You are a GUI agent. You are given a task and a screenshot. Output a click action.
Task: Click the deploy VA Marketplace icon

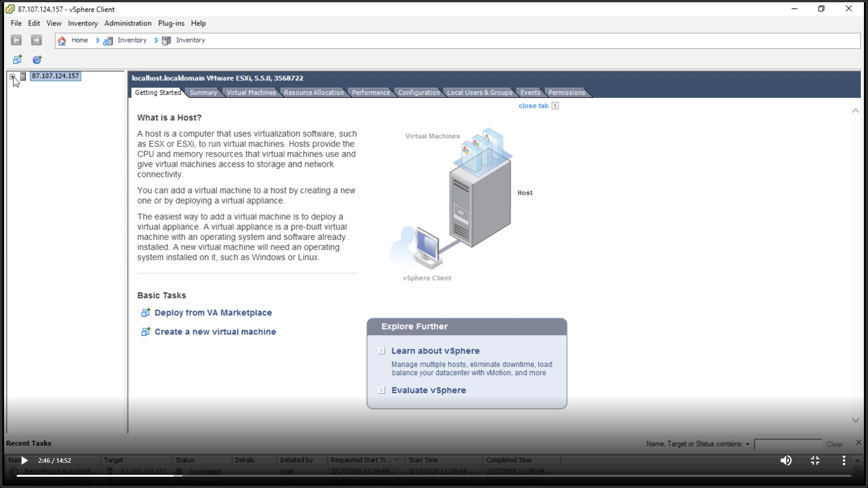146,312
